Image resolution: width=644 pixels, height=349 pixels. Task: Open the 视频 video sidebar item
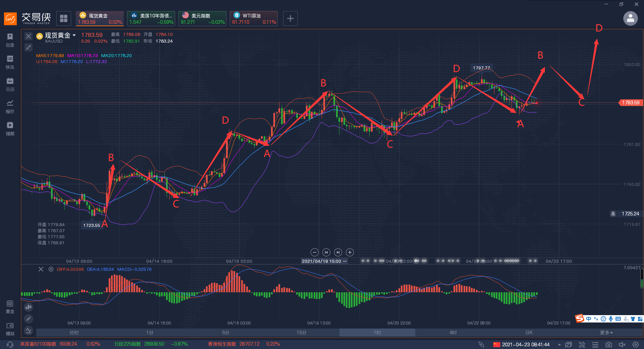click(x=10, y=129)
